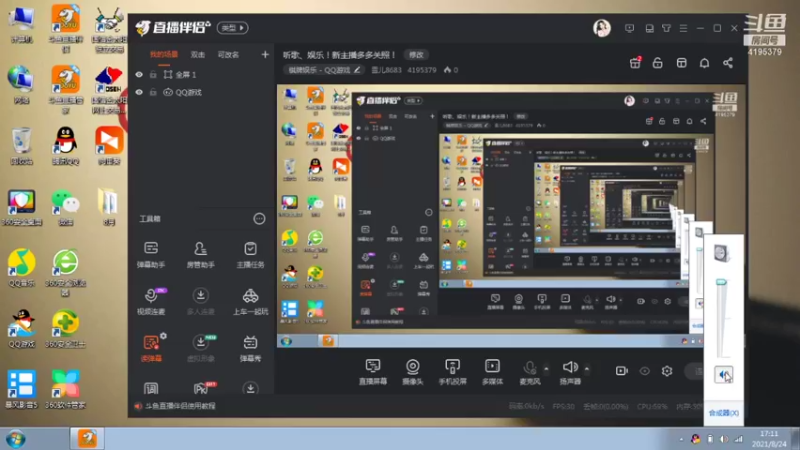Select the QQ游戏 source row
This screenshot has width=800, height=450.
click(x=202, y=92)
